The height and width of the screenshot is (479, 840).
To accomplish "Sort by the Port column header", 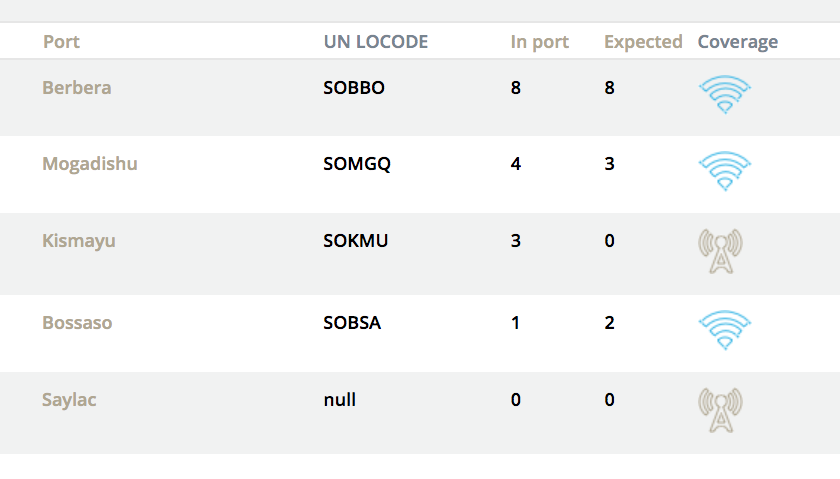I will point(61,42).
